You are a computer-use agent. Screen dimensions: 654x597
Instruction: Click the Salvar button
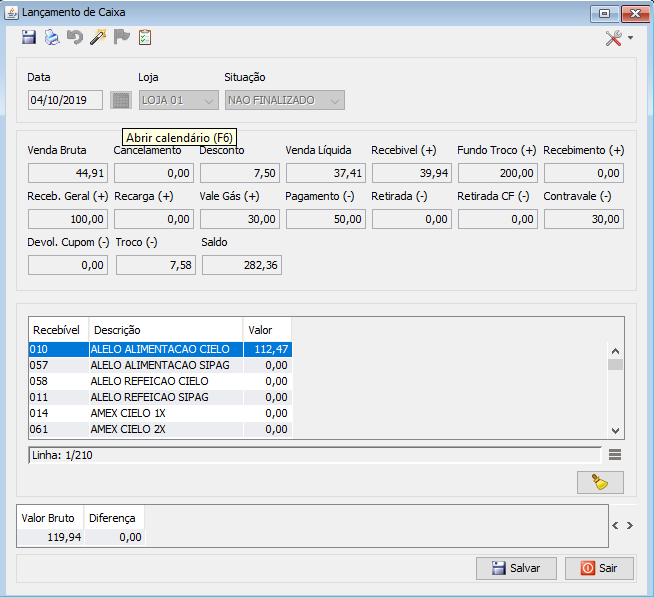pyautogui.click(x=516, y=568)
